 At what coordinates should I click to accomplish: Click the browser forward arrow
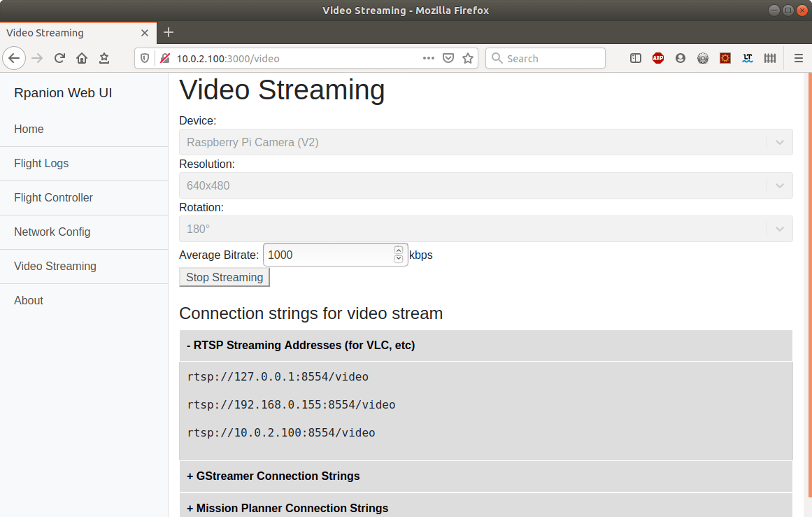[37, 58]
